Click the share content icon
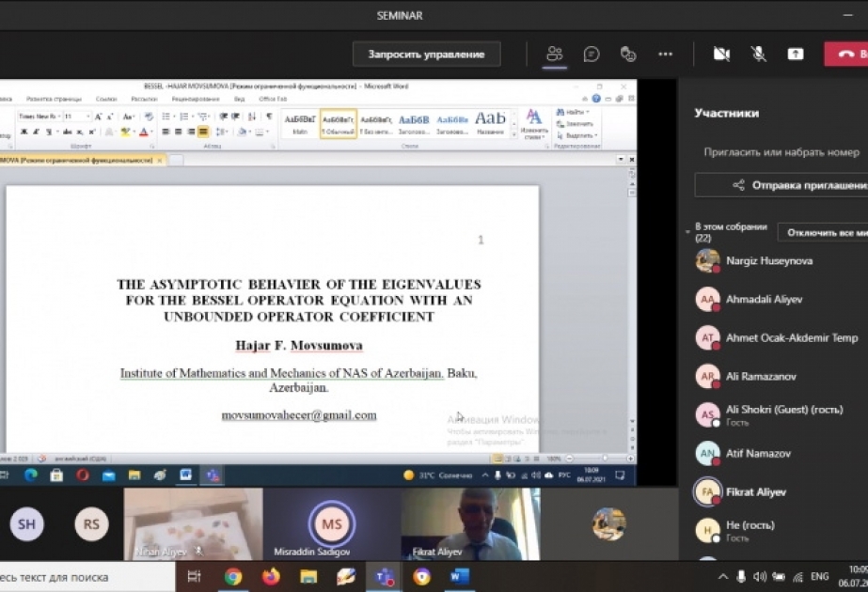 [796, 54]
